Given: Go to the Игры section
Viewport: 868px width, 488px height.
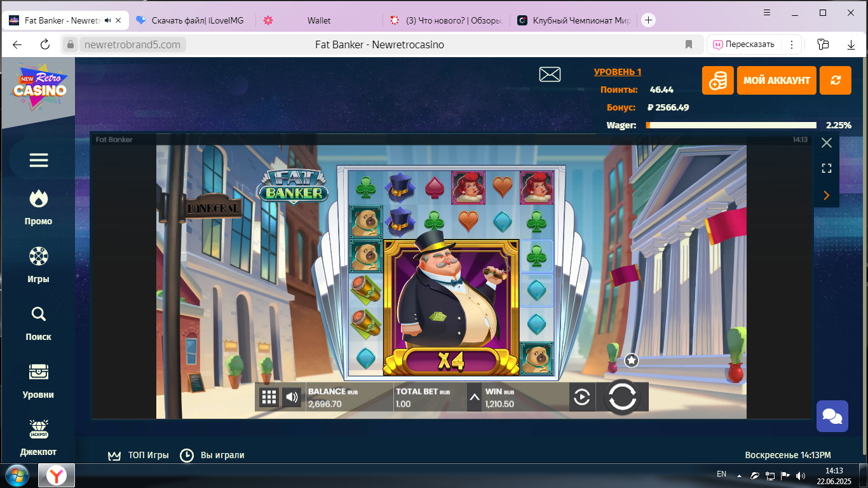Looking at the screenshot, I should pos(39,265).
